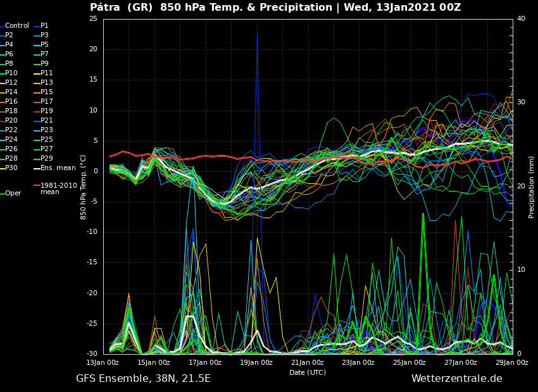Click x-axis label "13Jan 00z"

pyautogui.click(x=103, y=362)
